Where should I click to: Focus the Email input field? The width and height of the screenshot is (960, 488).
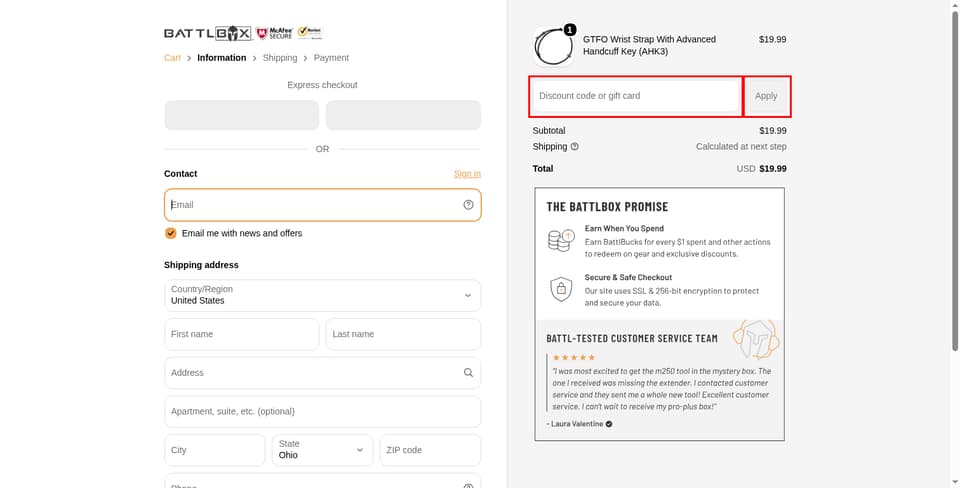coord(323,205)
